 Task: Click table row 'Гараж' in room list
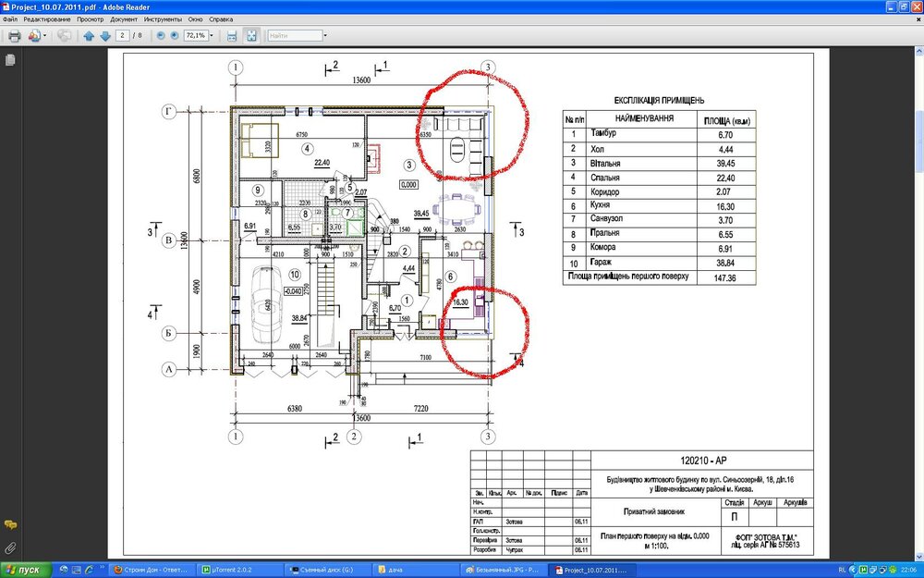click(x=659, y=263)
